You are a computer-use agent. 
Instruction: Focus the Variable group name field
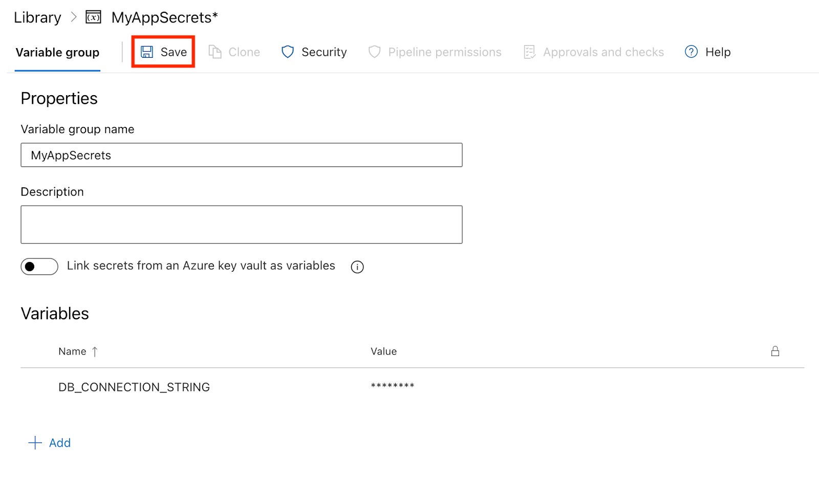tap(242, 155)
